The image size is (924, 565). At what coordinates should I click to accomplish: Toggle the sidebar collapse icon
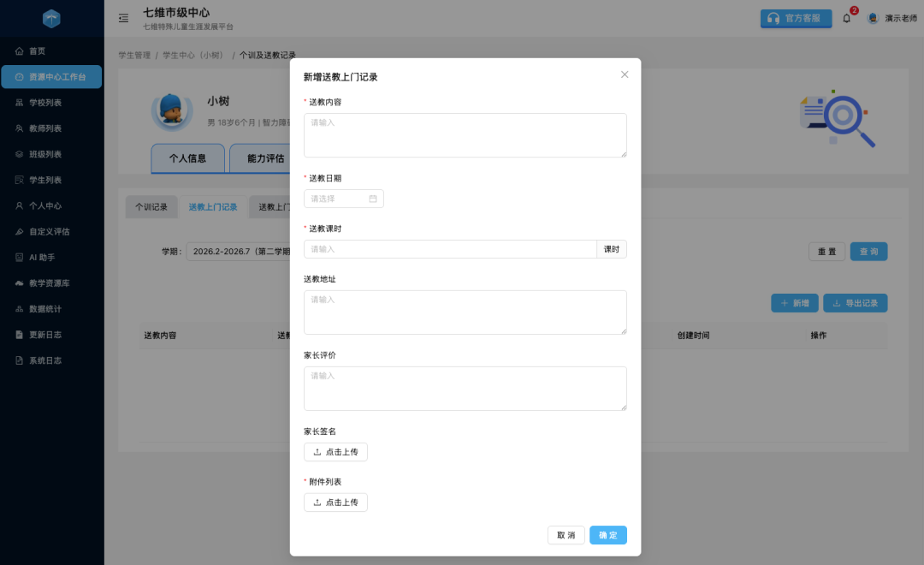[123, 18]
